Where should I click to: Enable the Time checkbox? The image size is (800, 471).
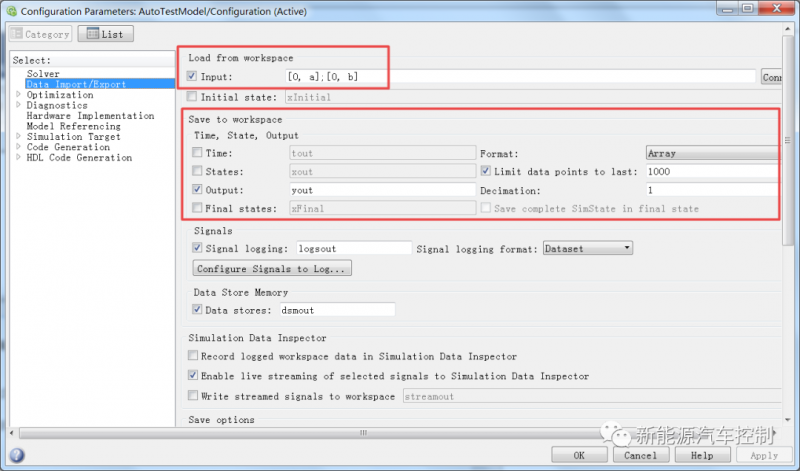[196, 153]
